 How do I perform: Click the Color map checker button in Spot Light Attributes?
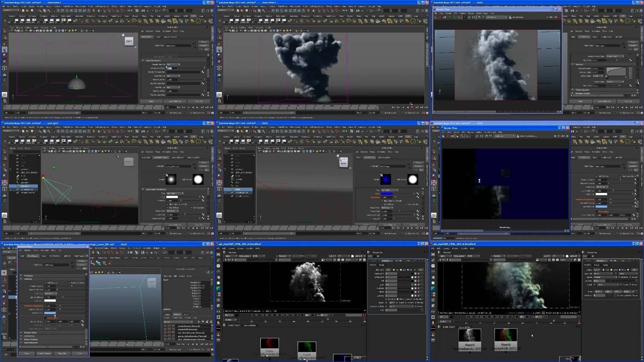pyautogui.click(x=203, y=197)
